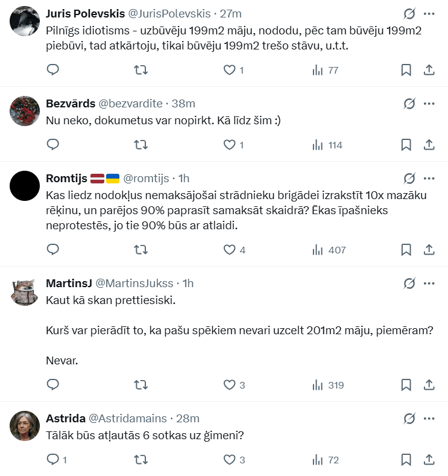Open the 1h timestamp on Romtijs's post
Image resolution: width=448 pixels, height=476 pixels.
[184, 178]
